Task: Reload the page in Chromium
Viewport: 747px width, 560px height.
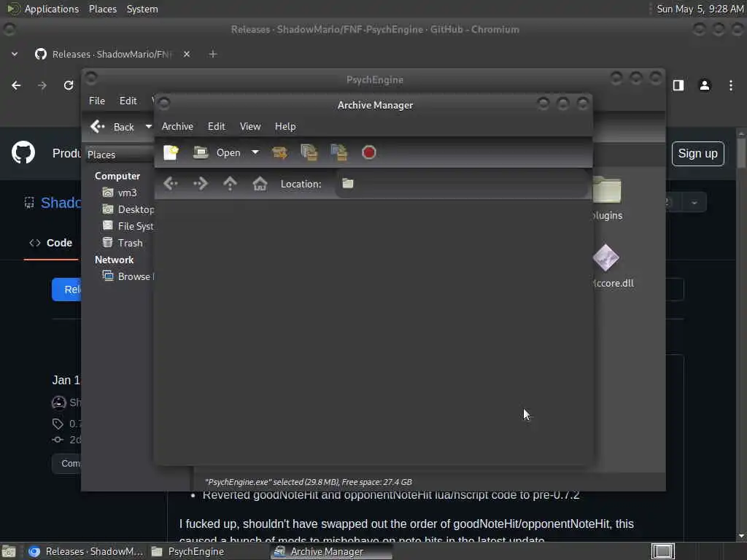Action: (69, 85)
